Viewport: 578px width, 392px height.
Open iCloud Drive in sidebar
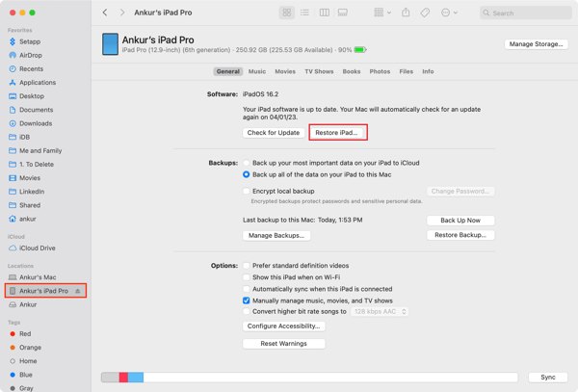[x=37, y=248]
